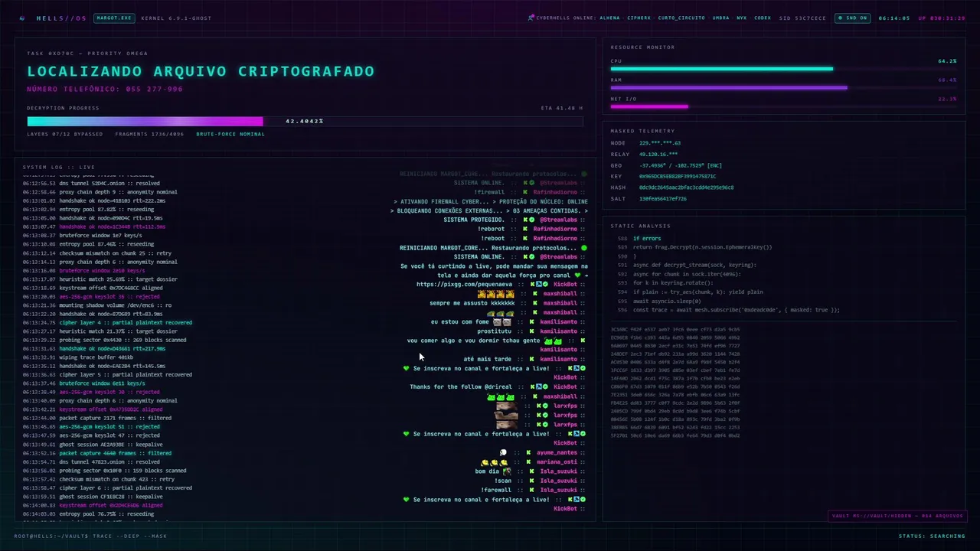Click the ETA 41.48 H label
The height and width of the screenshot is (551, 980).
point(561,108)
